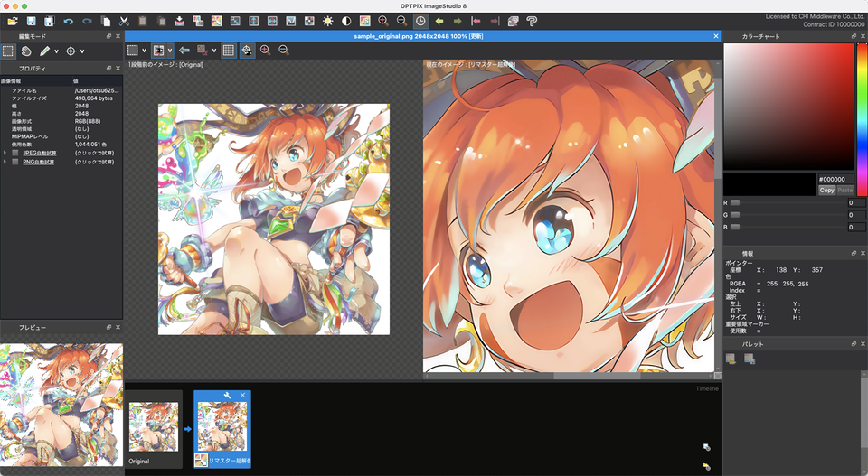Click the Save As double-disk icon
The image size is (868, 476).
(x=49, y=21)
